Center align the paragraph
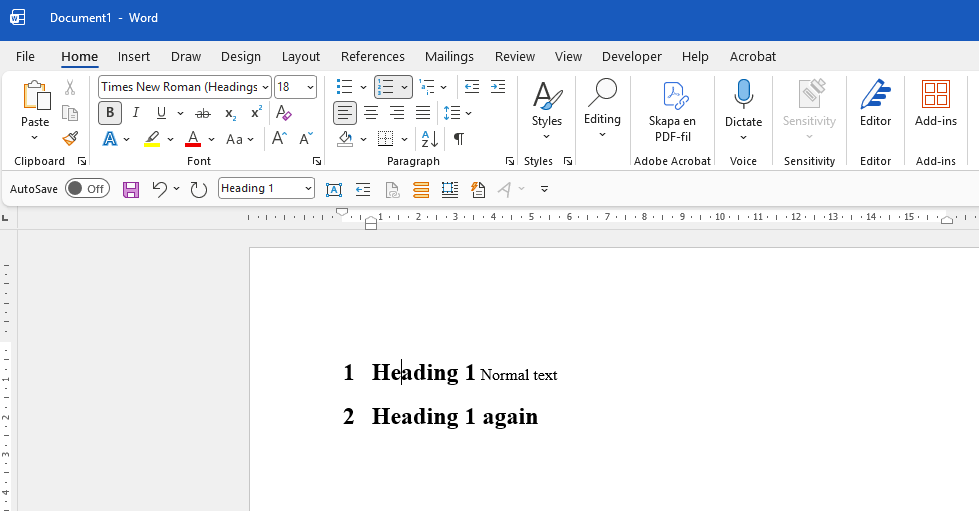979x511 pixels. click(371, 113)
